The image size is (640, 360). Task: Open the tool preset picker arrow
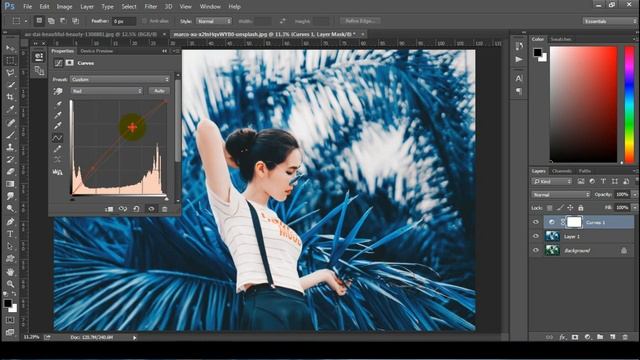click(26, 21)
